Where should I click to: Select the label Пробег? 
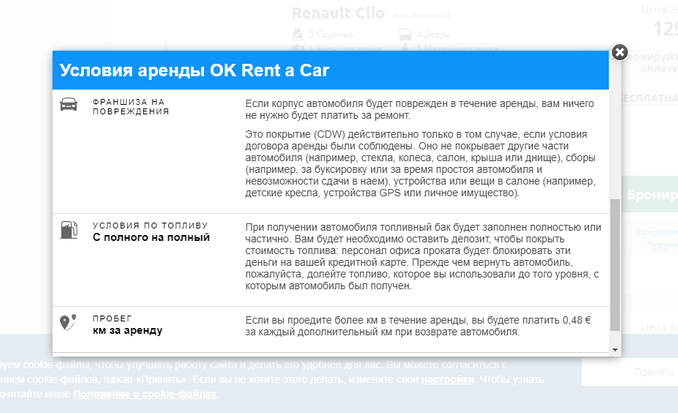112,318
